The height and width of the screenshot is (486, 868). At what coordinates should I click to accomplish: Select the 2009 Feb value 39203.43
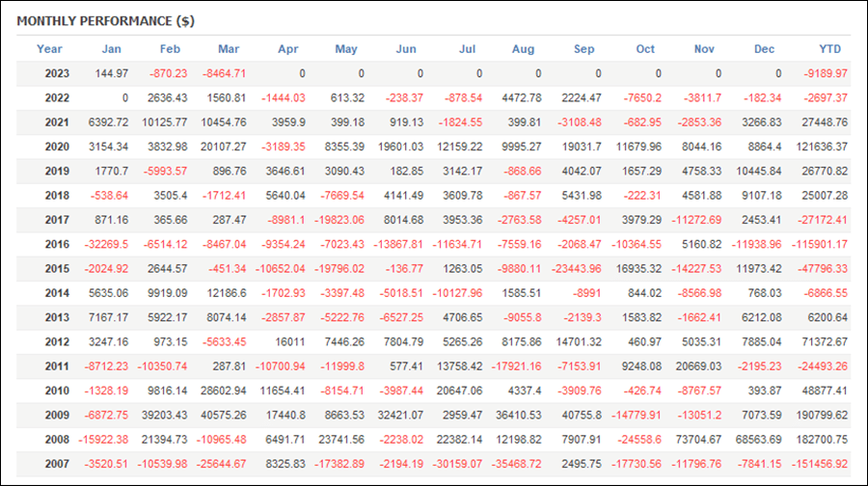[x=164, y=416]
